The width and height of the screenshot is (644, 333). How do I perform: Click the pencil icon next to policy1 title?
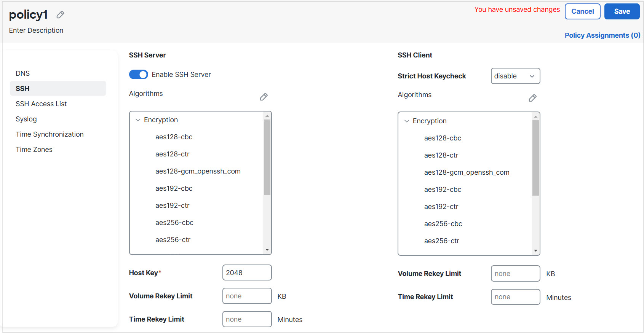click(x=60, y=15)
